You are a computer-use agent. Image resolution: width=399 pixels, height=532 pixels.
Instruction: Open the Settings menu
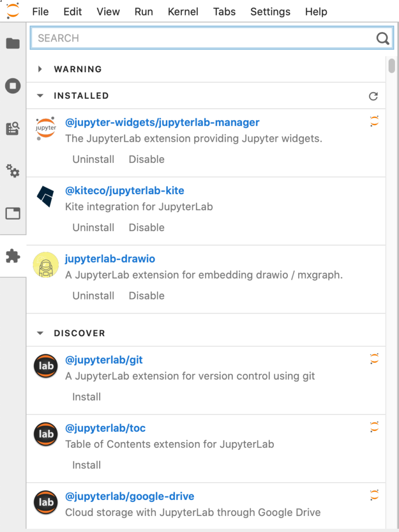270,11
